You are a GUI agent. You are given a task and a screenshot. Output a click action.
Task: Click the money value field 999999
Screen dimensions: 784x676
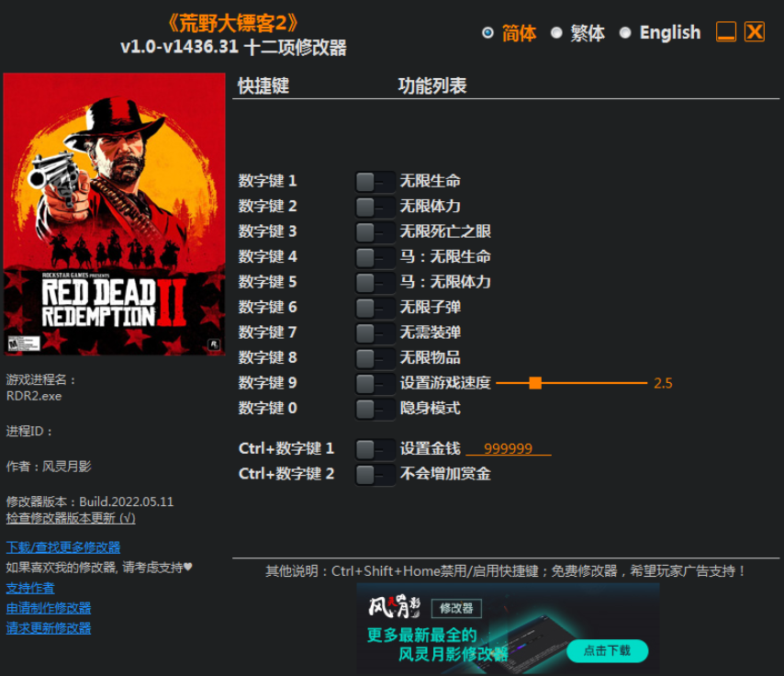tap(509, 448)
